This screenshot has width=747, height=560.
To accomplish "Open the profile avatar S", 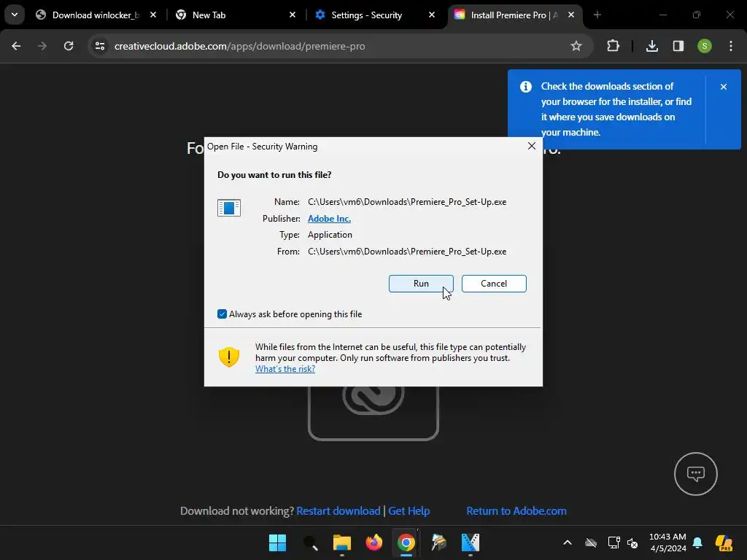I will [x=705, y=46].
